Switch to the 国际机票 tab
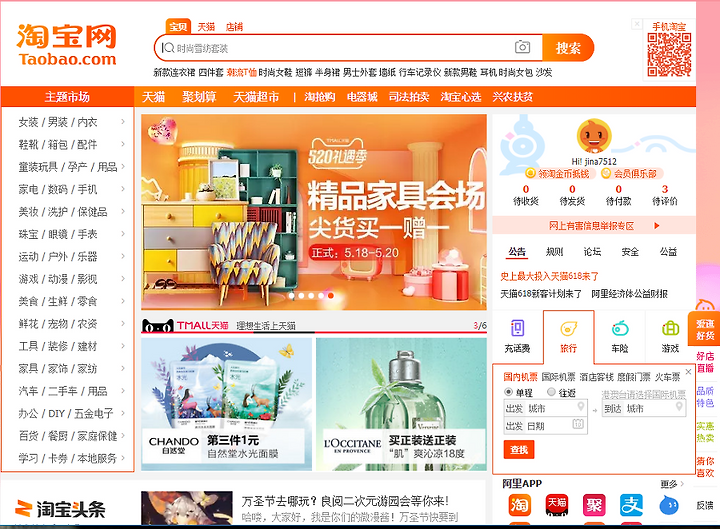 (x=558, y=377)
